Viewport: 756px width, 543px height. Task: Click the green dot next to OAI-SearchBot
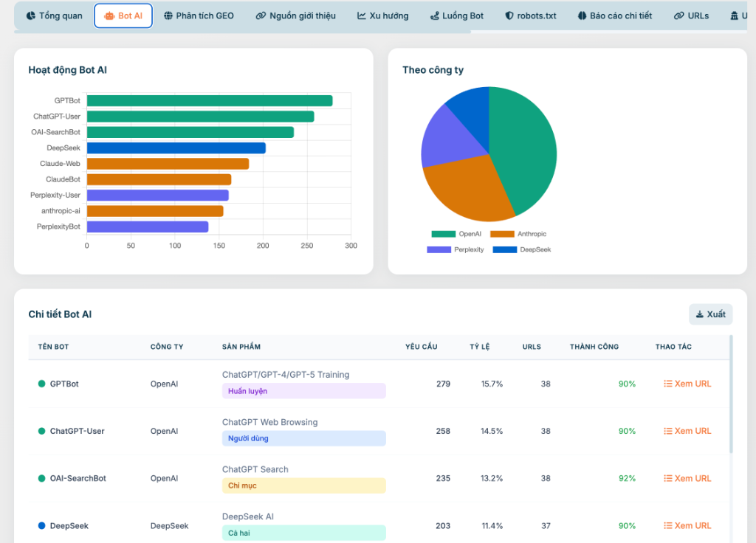(x=41, y=478)
